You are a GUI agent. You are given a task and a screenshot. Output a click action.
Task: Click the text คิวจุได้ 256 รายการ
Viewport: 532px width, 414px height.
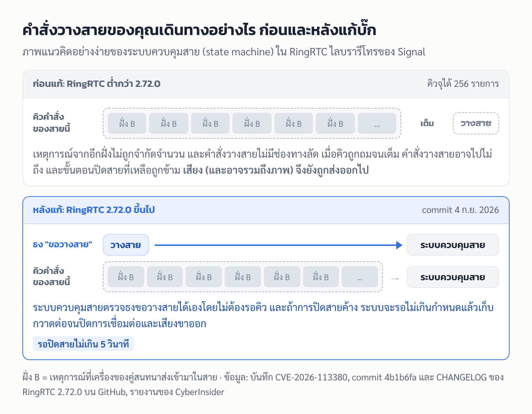click(x=463, y=84)
